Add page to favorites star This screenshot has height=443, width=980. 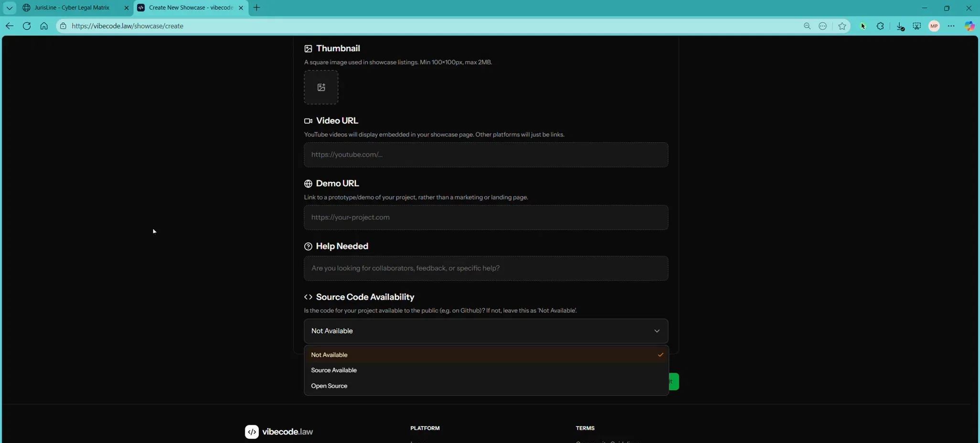click(842, 26)
